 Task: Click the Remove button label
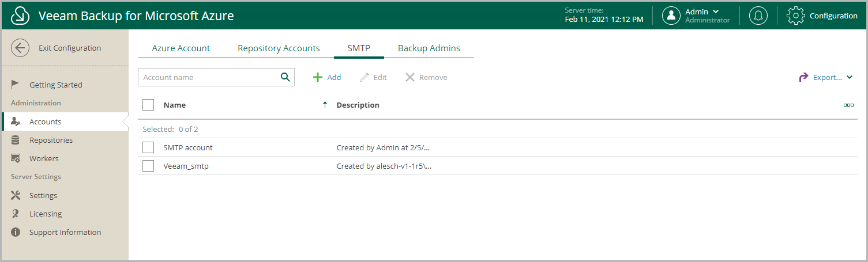point(433,77)
